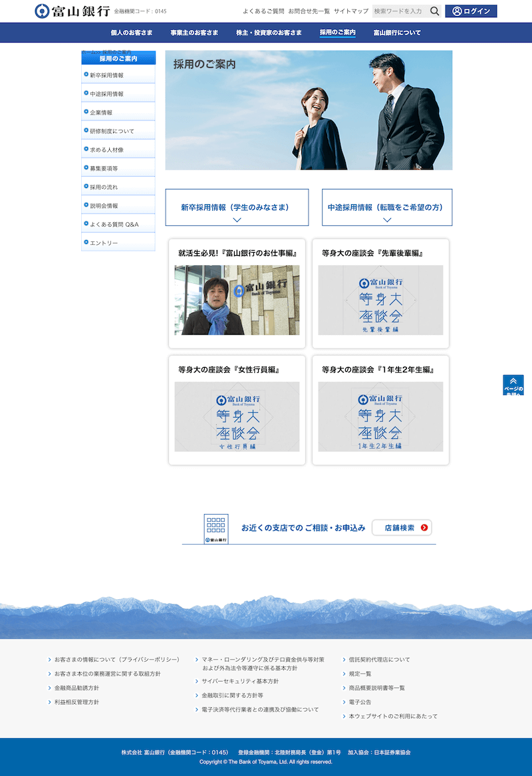Open よくある質問 Q&A in sidebar
Screen dimensions: 532x776
point(118,224)
